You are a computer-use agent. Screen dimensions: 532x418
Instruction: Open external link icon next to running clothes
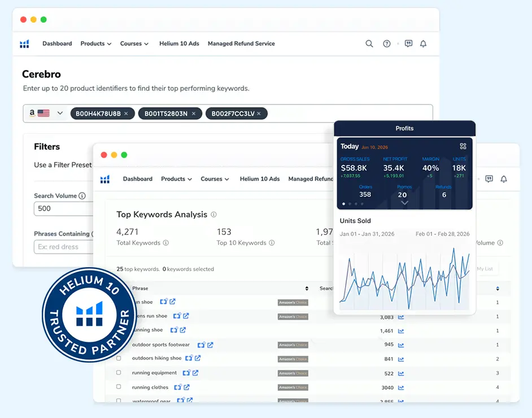pyautogui.click(x=186, y=387)
